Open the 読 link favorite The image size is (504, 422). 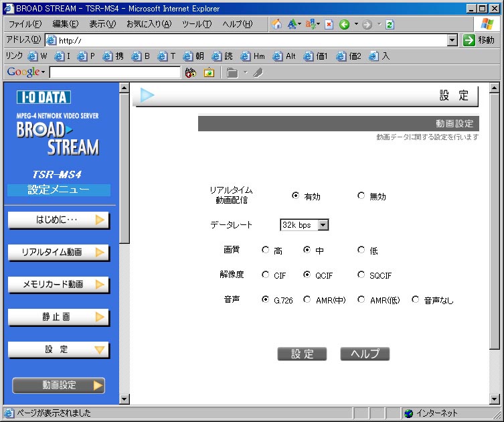tap(222, 57)
